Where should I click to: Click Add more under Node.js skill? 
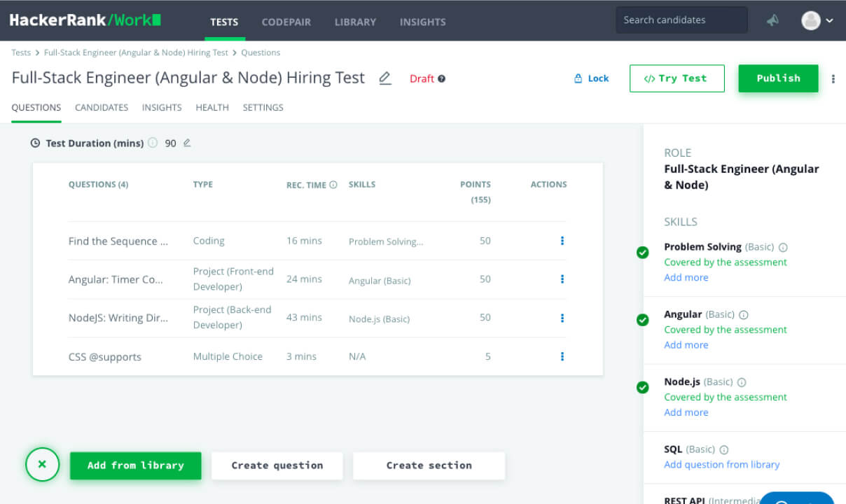pos(686,412)
